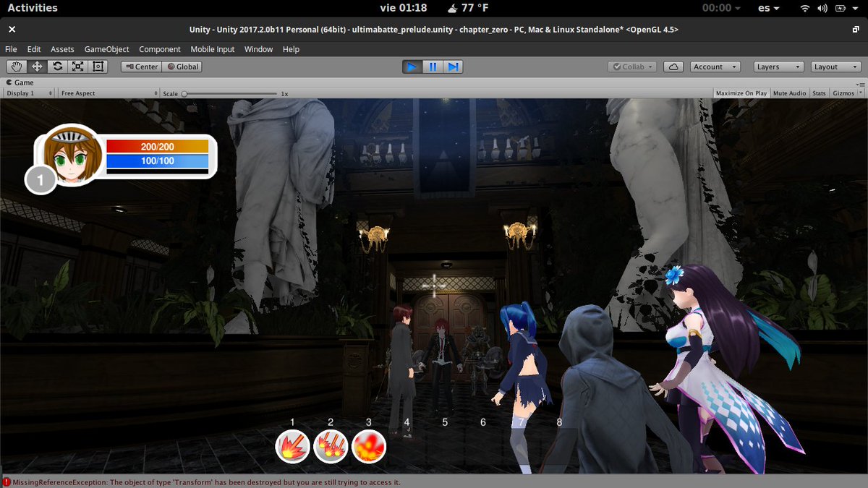Open the Layout dropdown
Screen dimensions: 868x488
[835, 67]
